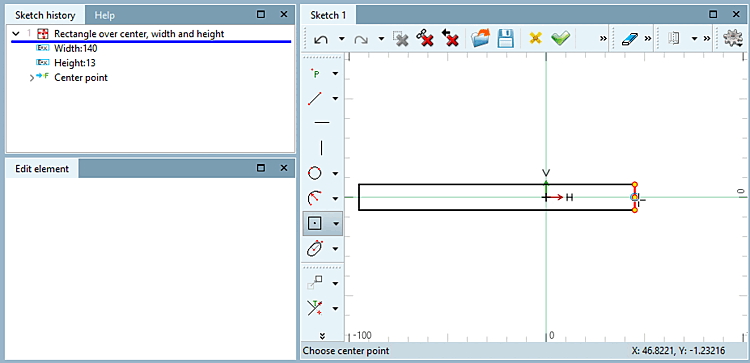Select the Sketch 1 tab

(x=328, y=15)
